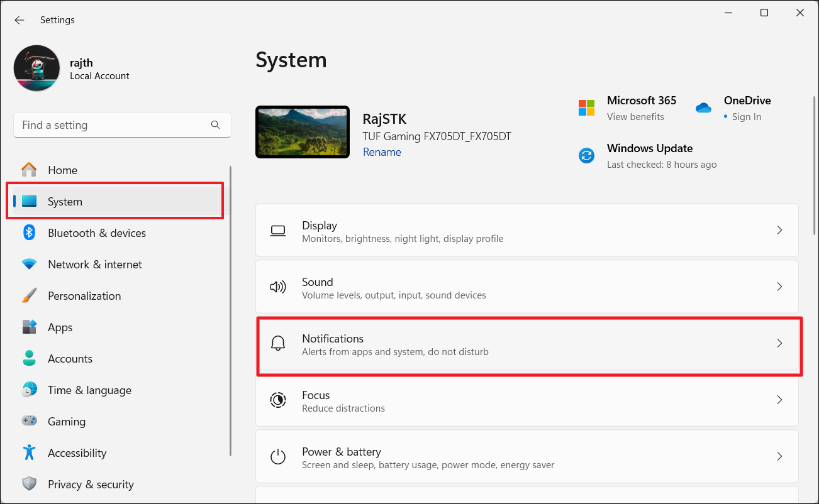Screen dimensions: 819x504
Task: Click the desktop wallpaper thumbnail
Action: click(303, 132)
